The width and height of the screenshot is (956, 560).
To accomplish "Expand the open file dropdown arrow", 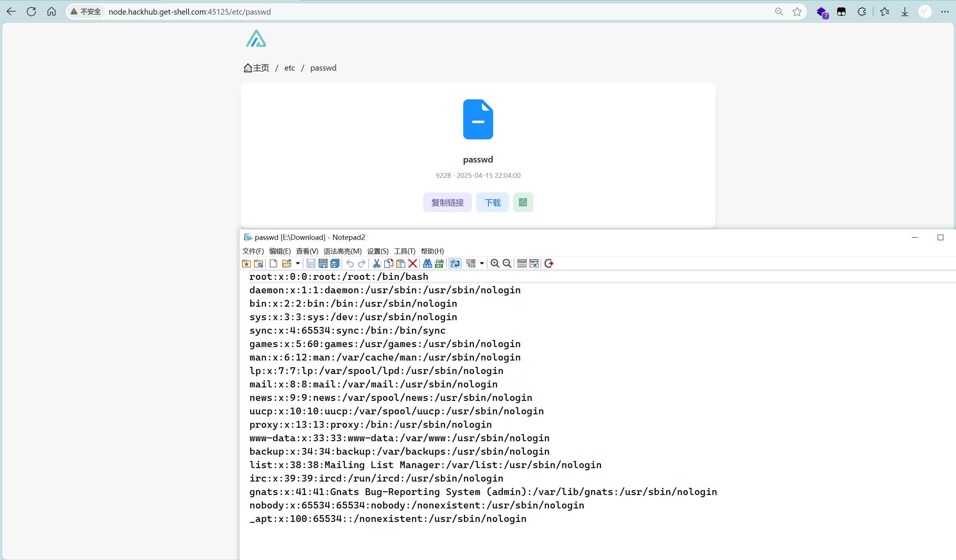I will (298, 263).
